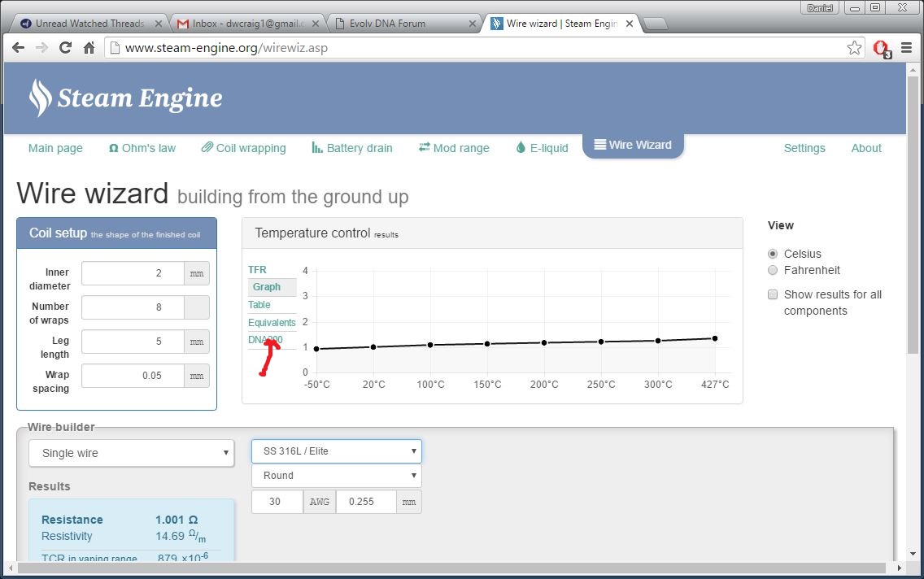Open the Round wire shape dropdown
The image size is (924, 579).
pos(336,476)
